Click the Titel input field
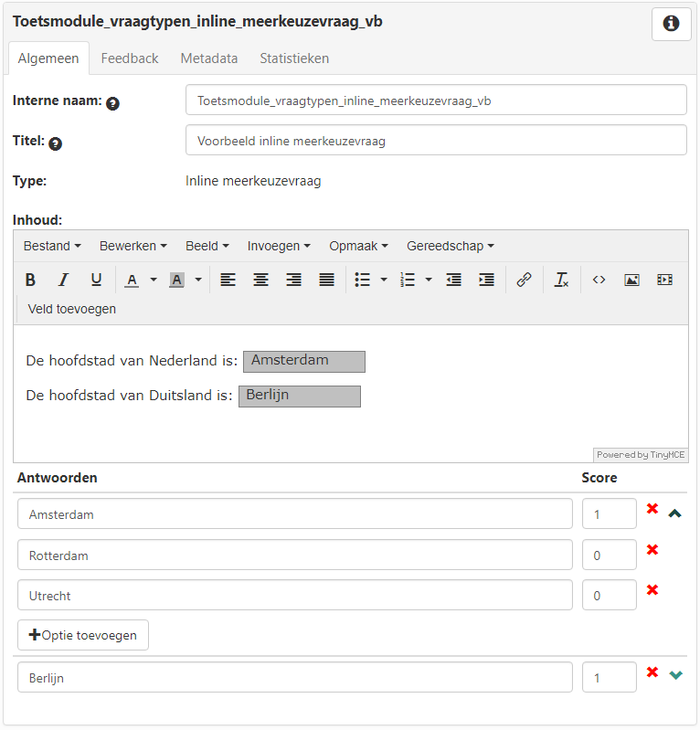The image size is (700, 730). (436, 141)
